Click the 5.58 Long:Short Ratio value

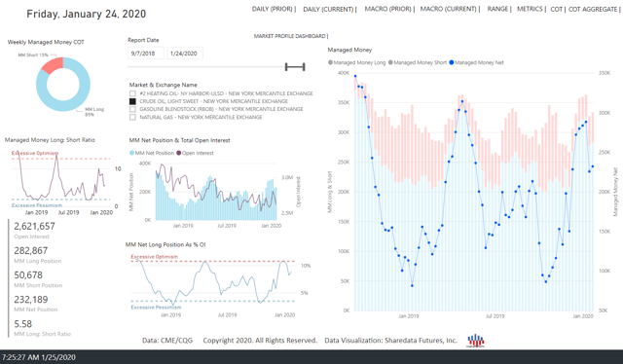[22, 324]
